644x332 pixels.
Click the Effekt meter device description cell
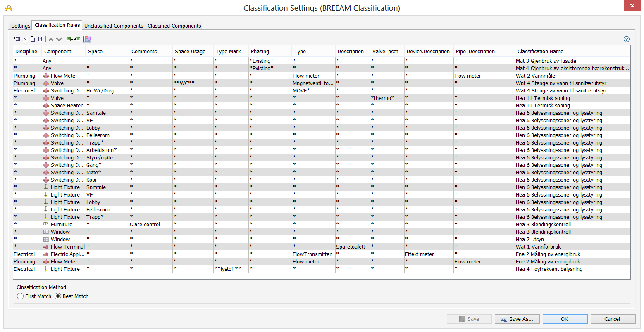pyautogui.click(x=429, y=254)
